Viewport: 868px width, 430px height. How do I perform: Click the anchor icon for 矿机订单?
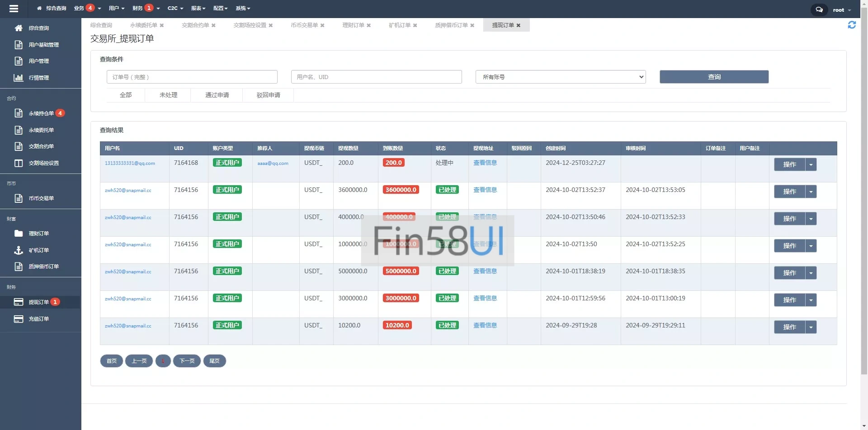(x=19, y=250)
